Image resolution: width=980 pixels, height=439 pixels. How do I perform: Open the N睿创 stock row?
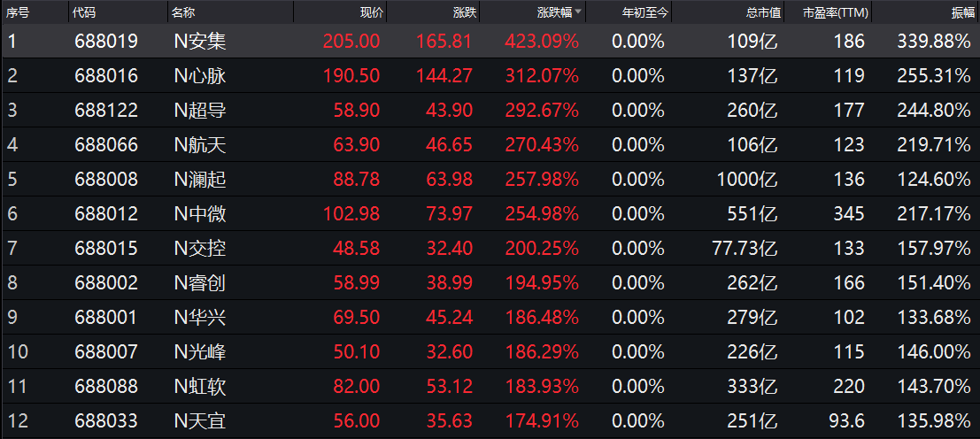(x=200, y=283)
